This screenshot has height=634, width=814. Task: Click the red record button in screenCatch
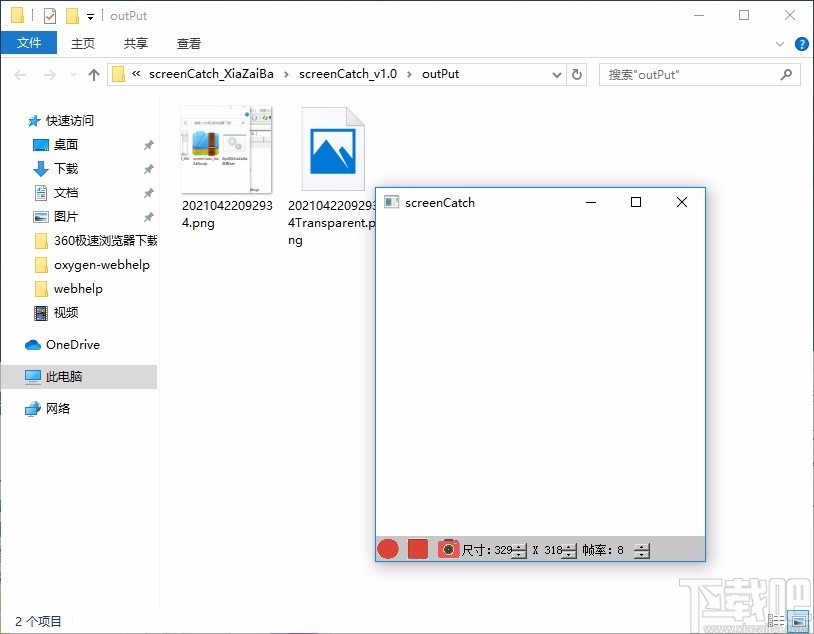coord(387,549)
